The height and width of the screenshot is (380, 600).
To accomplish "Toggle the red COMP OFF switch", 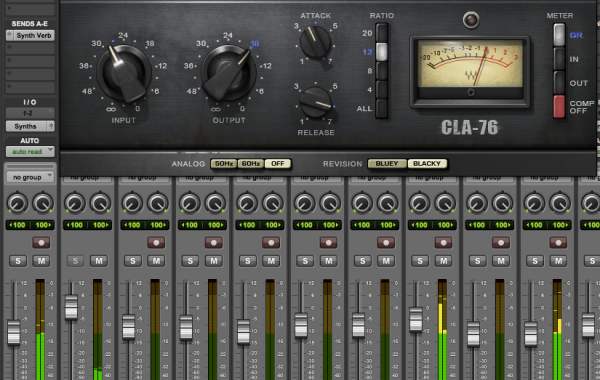I will 559,106.
